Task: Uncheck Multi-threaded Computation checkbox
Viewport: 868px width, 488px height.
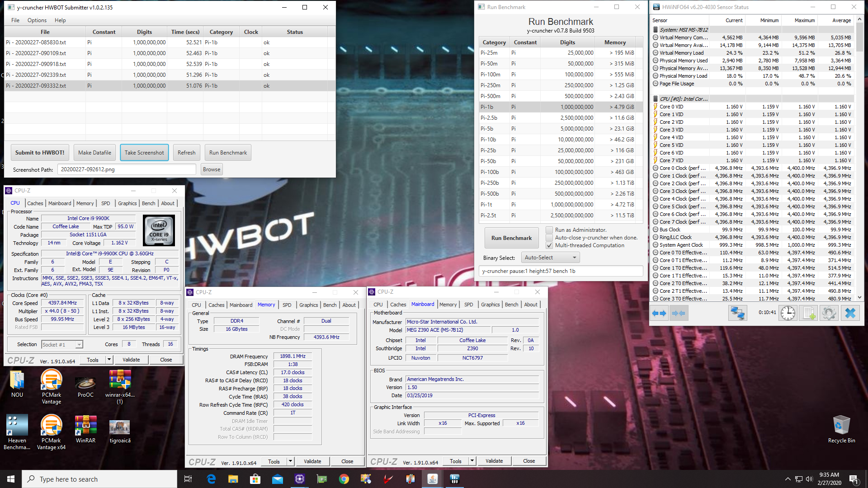Action: click(549, 245)
